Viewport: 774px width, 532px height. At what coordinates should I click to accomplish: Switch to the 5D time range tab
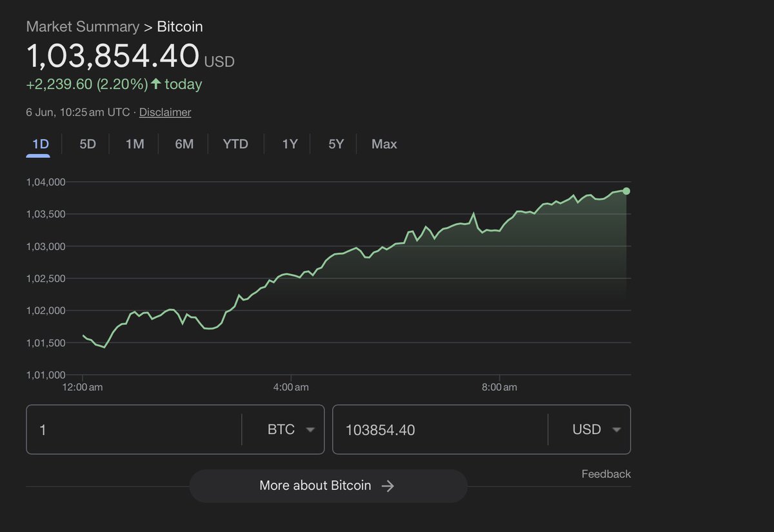click(x=88, y=144)
